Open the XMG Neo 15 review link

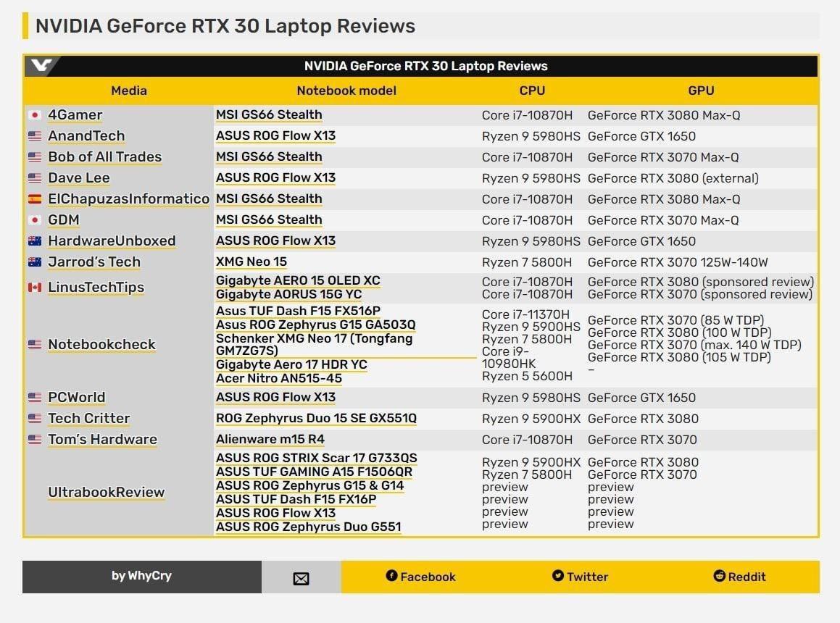[251, 262]
